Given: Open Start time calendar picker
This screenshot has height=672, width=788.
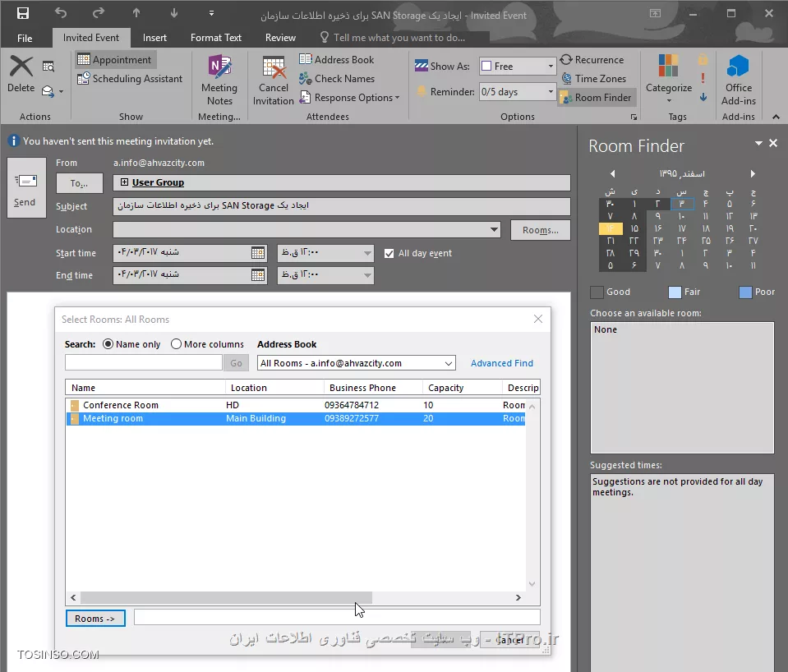Looking at the screenshot, I should click(258, 253).
